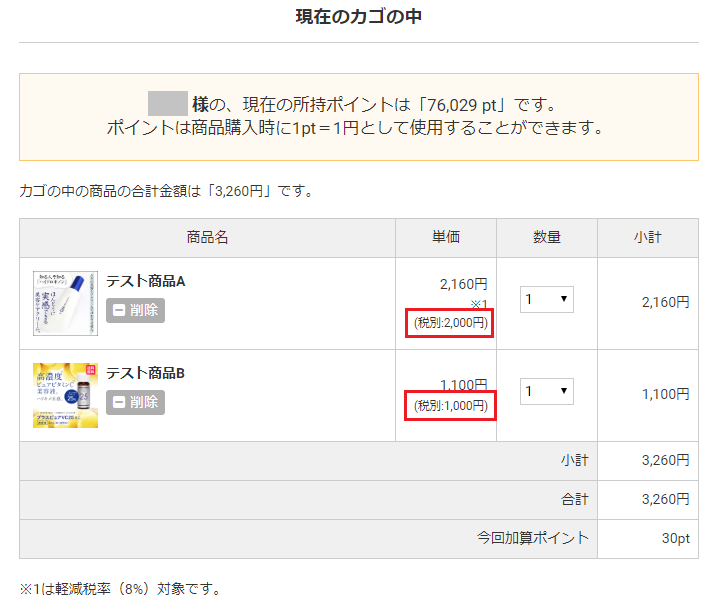Click the テスト商品A product name

tap(146, 281)
